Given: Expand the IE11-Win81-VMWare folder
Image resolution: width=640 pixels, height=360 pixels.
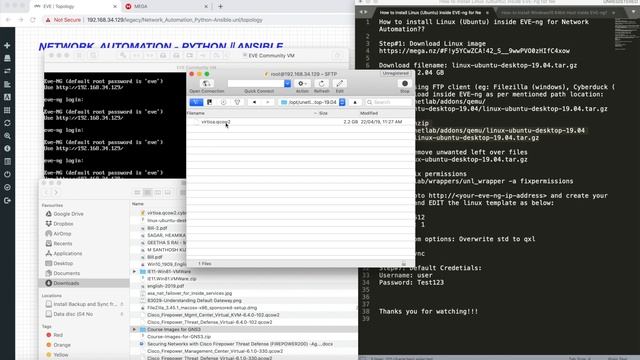Looking at the screenshot, I should (134, 271).
